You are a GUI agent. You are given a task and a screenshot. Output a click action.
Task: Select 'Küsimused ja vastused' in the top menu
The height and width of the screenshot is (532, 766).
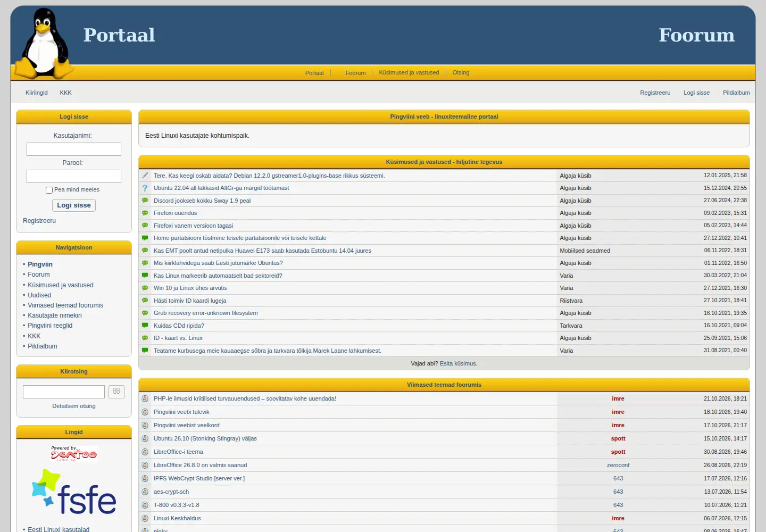[409, 72]
